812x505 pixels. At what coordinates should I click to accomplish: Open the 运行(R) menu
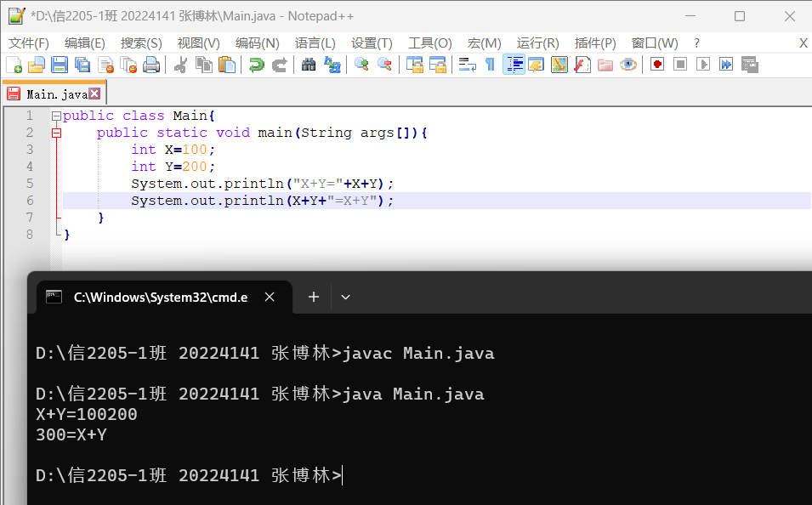[537, 43]
